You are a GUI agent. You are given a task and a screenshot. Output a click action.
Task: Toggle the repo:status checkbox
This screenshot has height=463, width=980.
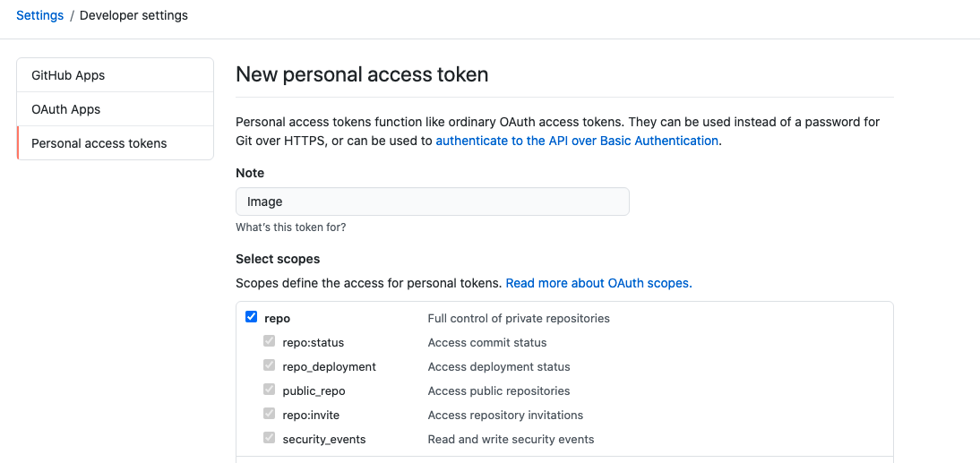[269, 341]
